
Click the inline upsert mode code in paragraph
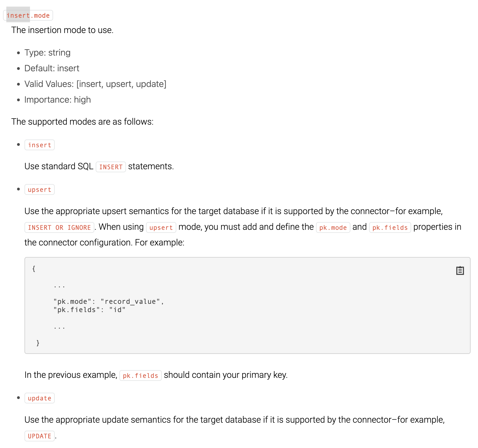pyautogui.click(x=161, y=228)
